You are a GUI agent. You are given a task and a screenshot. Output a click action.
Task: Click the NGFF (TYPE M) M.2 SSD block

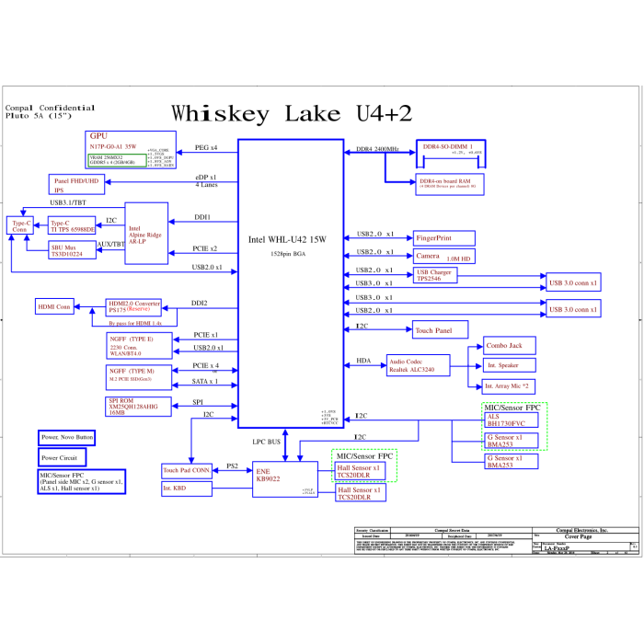[138, 377]
